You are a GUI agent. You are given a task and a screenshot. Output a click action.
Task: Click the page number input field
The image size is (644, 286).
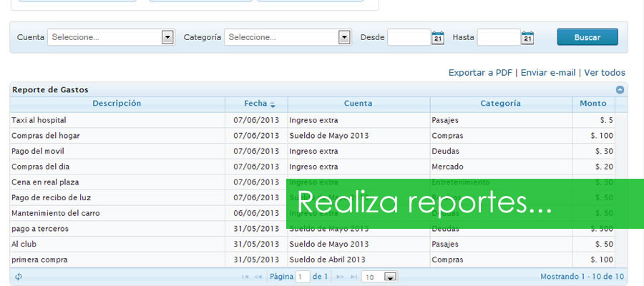303,277
